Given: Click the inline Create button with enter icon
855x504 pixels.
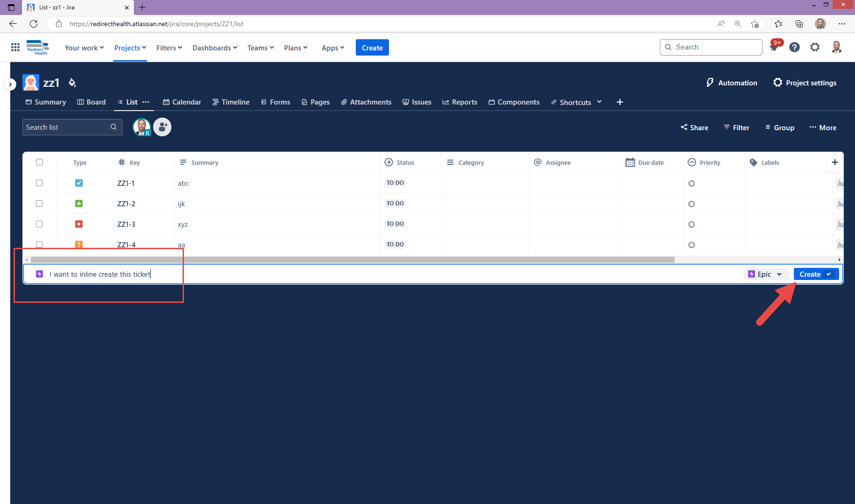Looking at the screenshot, I should point(816,274).
